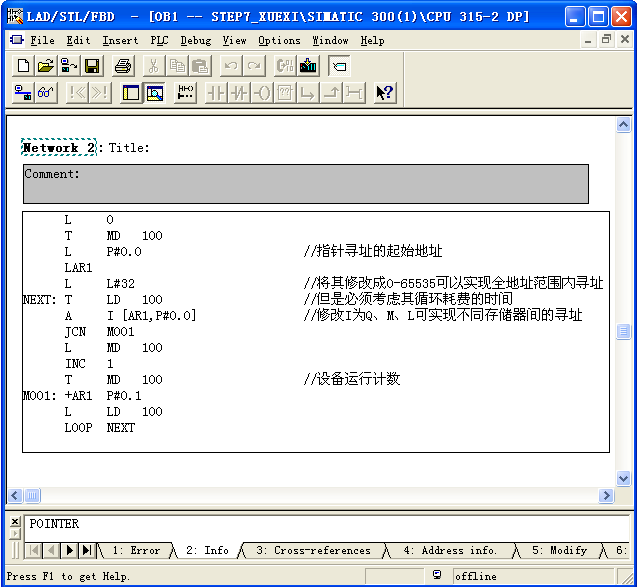637x587 pixels.
Task: Open the Insert menu
Action: [120, 40]
